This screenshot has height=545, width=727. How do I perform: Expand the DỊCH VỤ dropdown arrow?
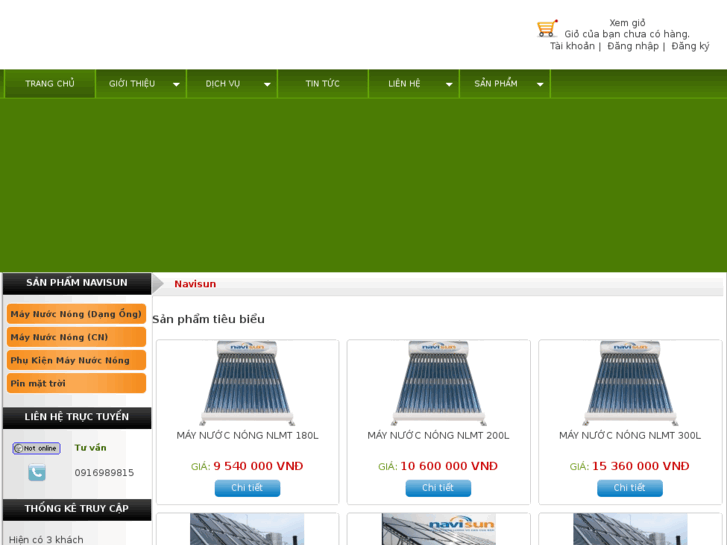tap(267, 84)
